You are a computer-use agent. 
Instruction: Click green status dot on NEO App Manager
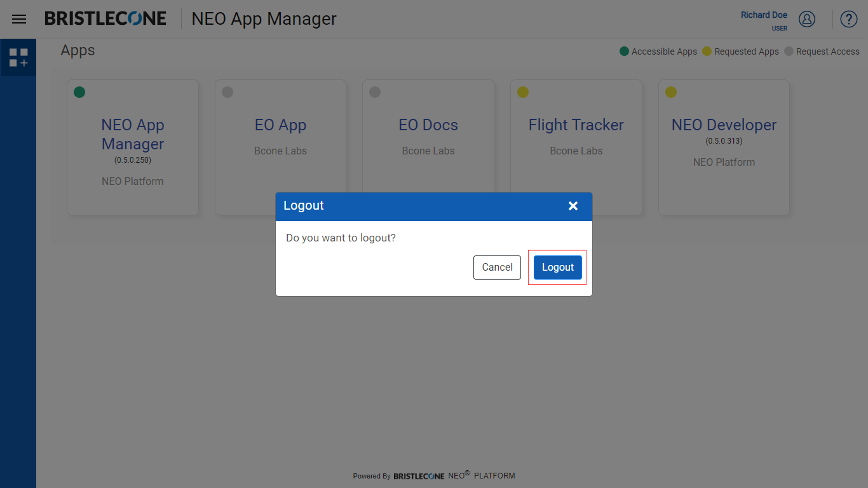[79, 92]
